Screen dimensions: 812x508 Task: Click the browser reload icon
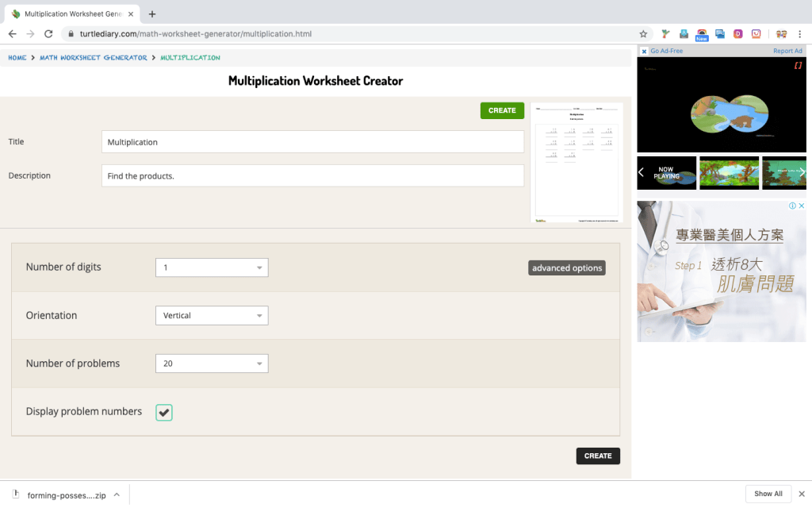[x=48, y=34]
